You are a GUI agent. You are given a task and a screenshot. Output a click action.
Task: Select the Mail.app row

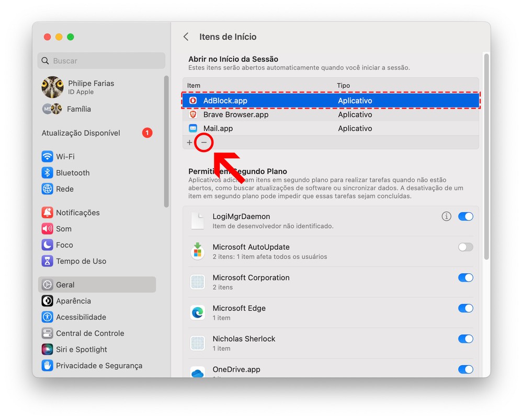tap(331, 128)
